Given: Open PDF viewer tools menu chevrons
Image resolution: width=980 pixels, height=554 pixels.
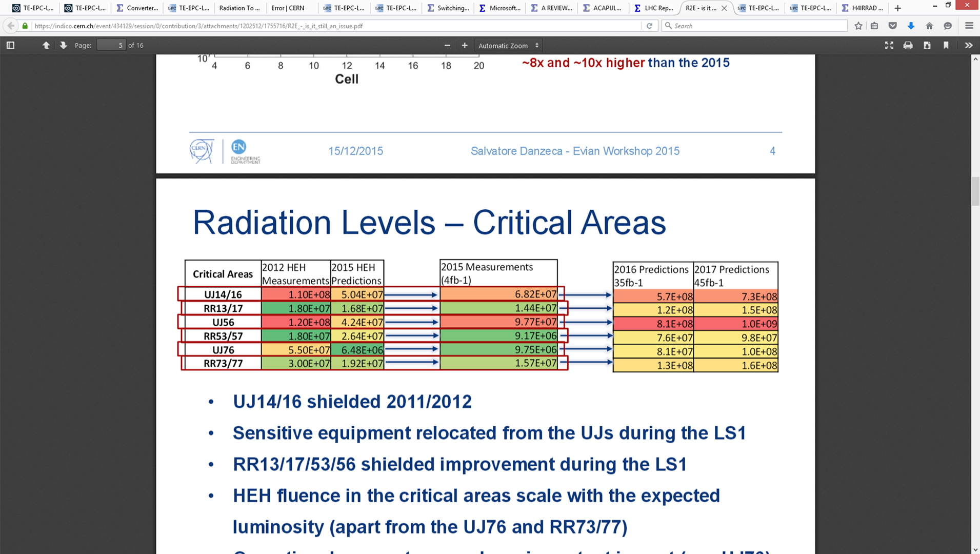Looking at the screenshot, I should (968, 45).
